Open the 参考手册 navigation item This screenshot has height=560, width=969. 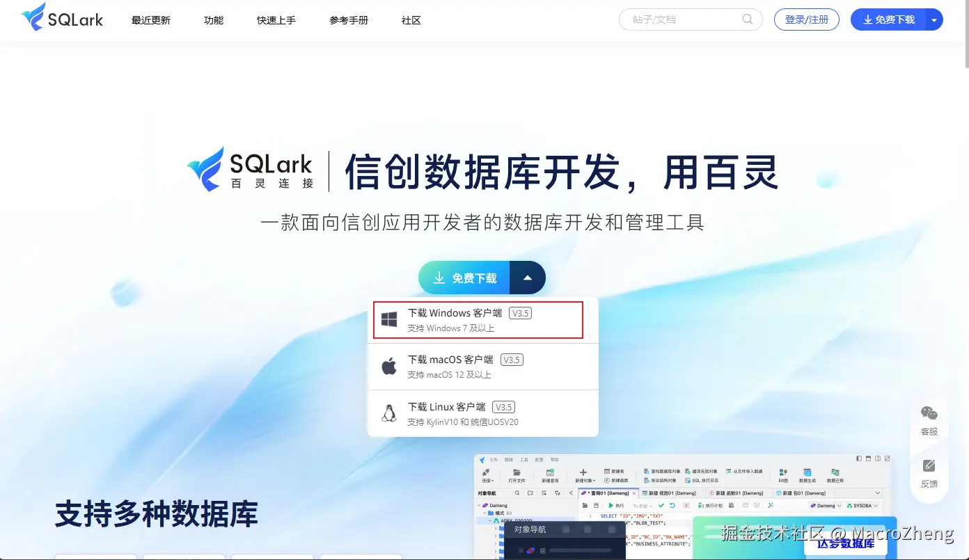[x=349, y=20]
